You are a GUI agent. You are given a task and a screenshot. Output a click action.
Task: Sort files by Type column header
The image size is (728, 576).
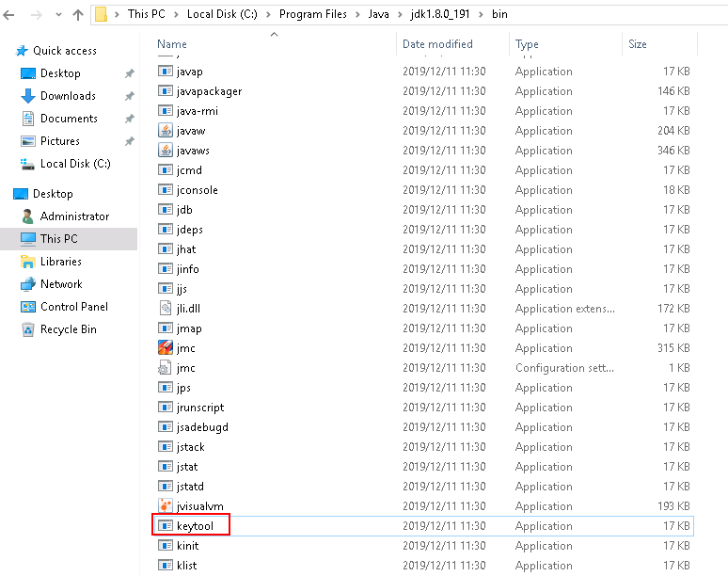pyautogui.click(x=527, y=44)
